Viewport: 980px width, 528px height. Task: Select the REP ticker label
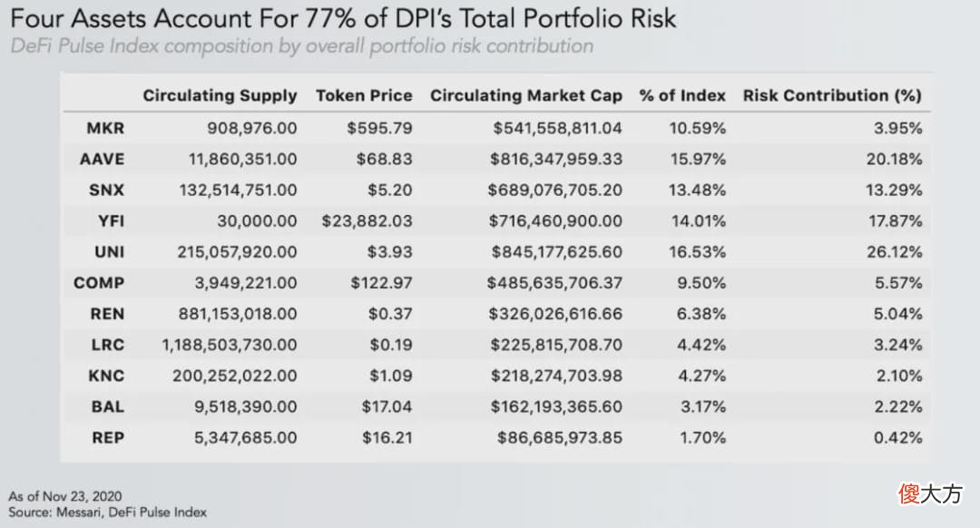[107, 437]
